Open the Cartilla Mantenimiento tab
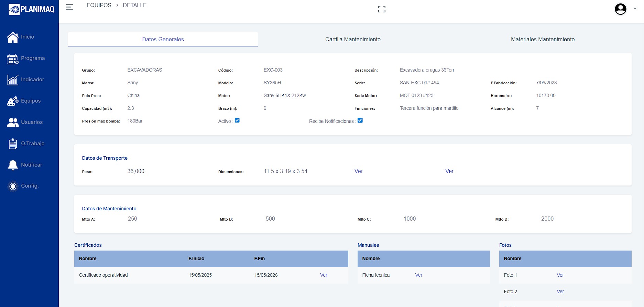Viewport: 644px width, 307px height. click(353, 39)
